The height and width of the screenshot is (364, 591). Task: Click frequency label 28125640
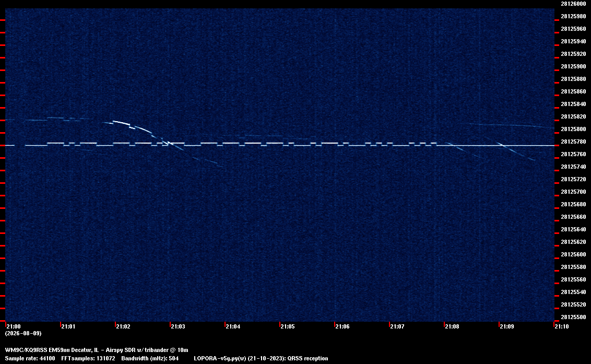(573, 229)
